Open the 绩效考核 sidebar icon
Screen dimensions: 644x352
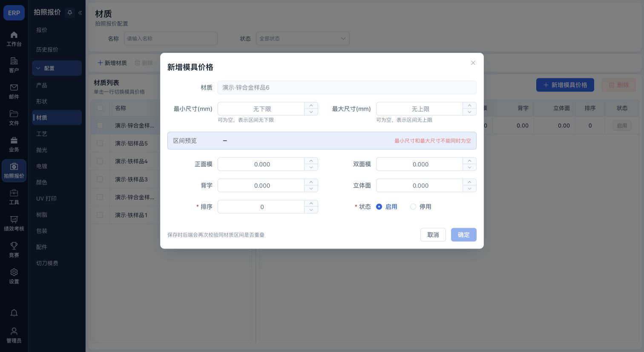coord(14,220)
